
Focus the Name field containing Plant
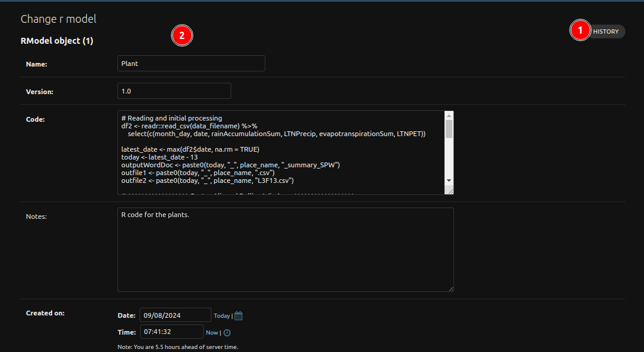point(191,64)
